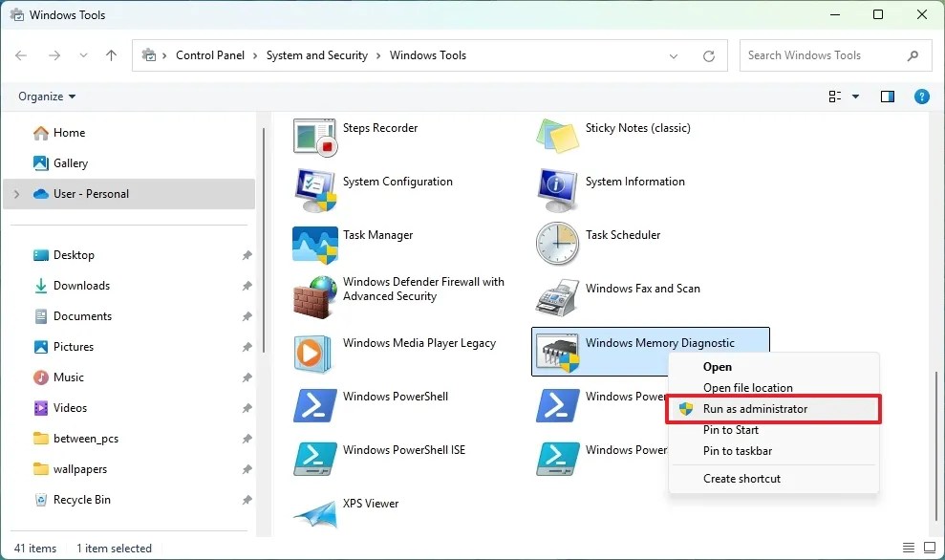Click inside the Search Windows Tools box
This screenshot has width=945, height=560.
824,55
